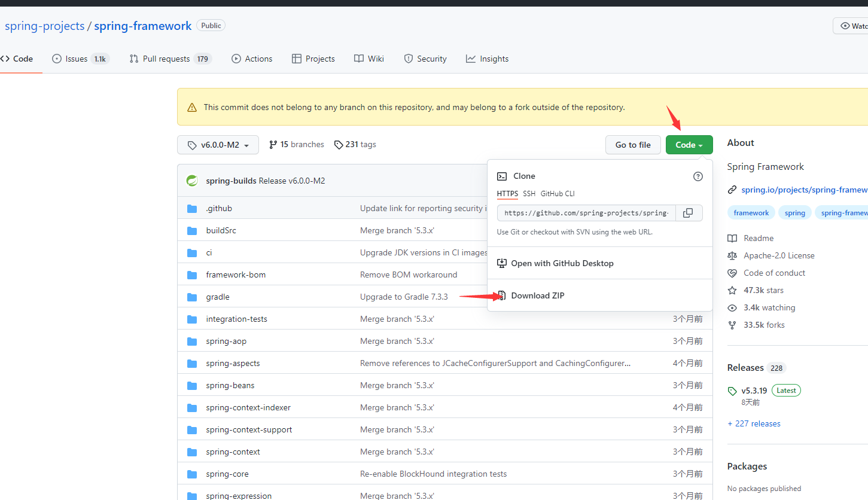Click the license scale icon
868x500 pixels.
732,255
